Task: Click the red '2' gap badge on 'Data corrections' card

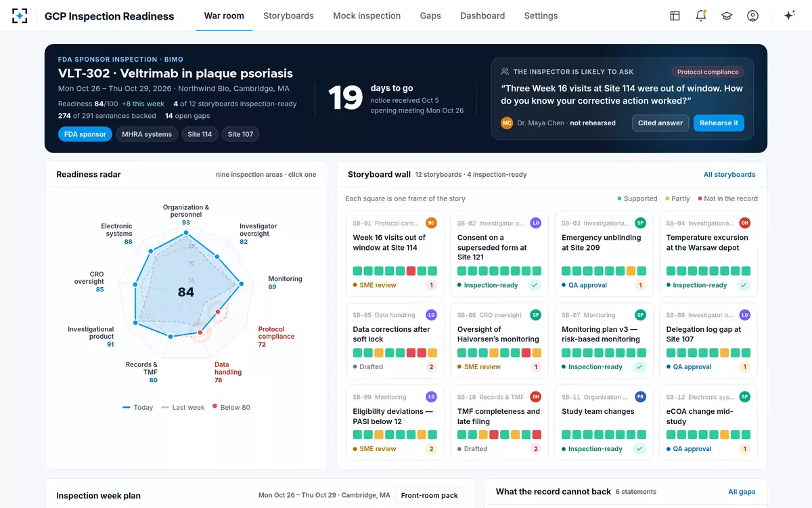Action: click(431, 367)
